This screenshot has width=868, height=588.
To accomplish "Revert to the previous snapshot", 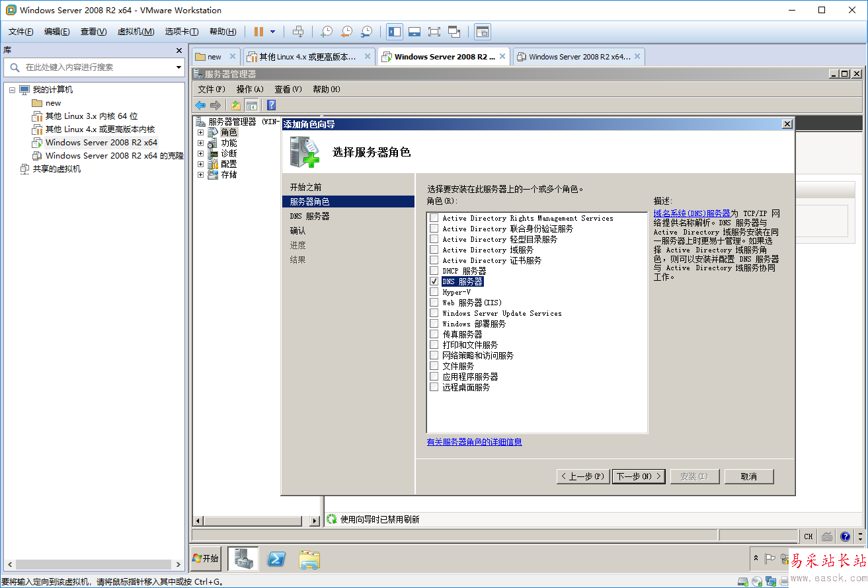I will [x=346, y=32].
